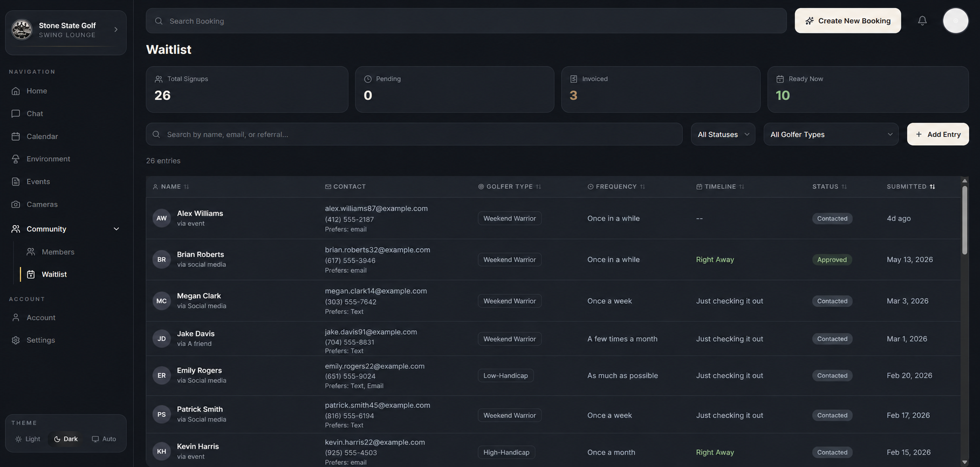980x467 pixels.
Task: Open the All Statuses dropdown
Action: click(x=723, y=134)
